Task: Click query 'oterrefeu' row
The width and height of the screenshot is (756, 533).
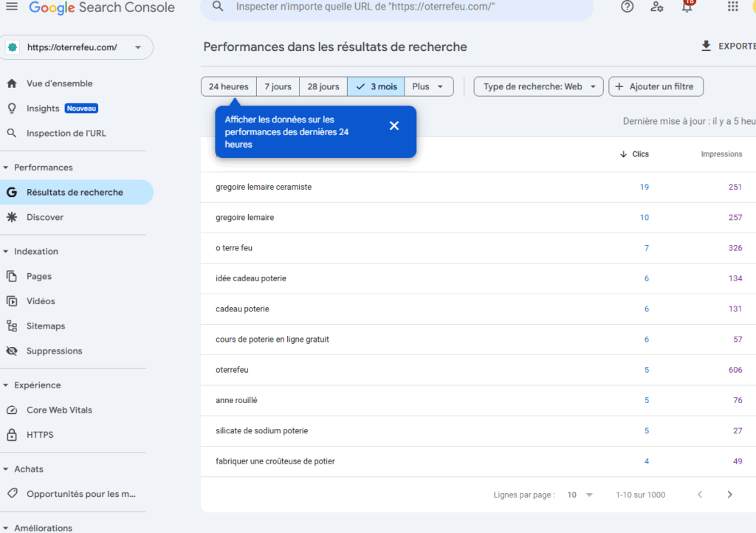Action: pyautogui.click(x=478, y=370)
